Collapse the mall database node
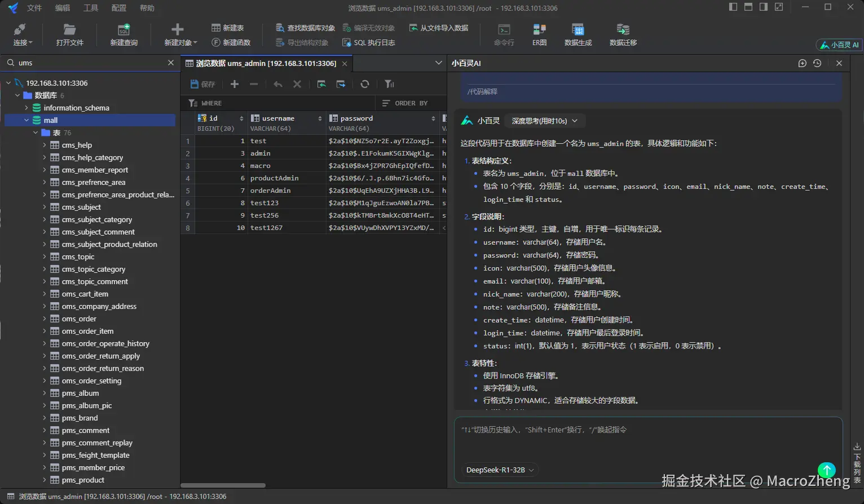The height and width of the screenshot is (504, 864). click(27, 120)
